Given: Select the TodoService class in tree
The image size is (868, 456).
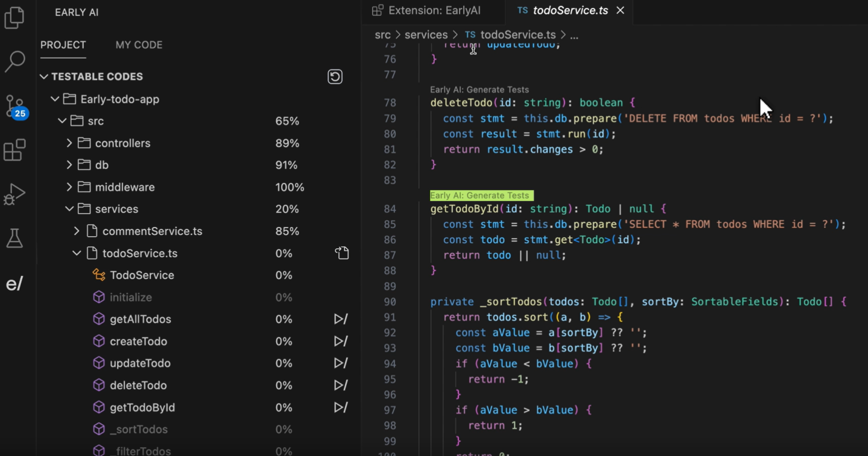Looking at the screenshot, I should 142,275.
